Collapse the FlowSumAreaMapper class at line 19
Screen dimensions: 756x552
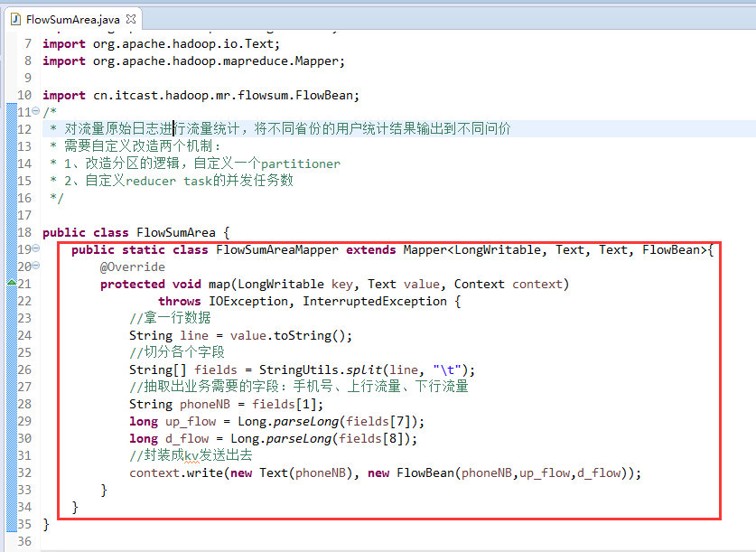coord(36,248)
